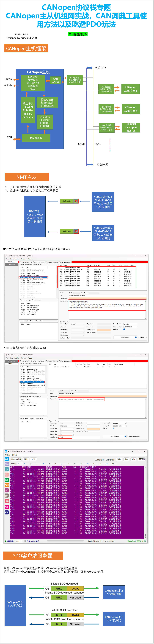Select the STM32Slave tab in 0x1016 editor
154x644 pixels.
11,262
